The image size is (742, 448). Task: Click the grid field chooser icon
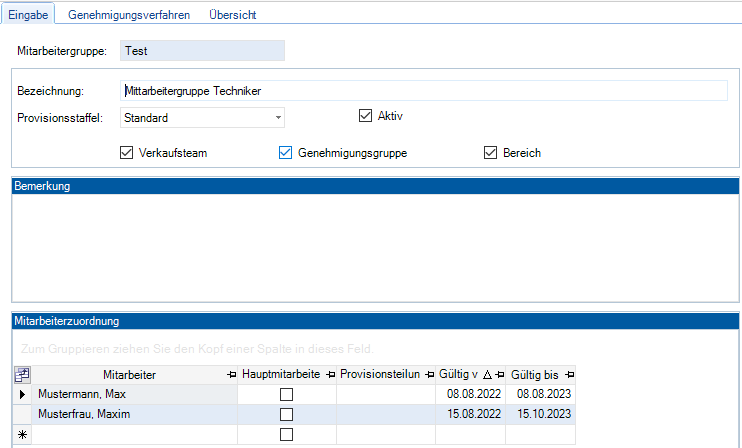click(x=22, y=375)
